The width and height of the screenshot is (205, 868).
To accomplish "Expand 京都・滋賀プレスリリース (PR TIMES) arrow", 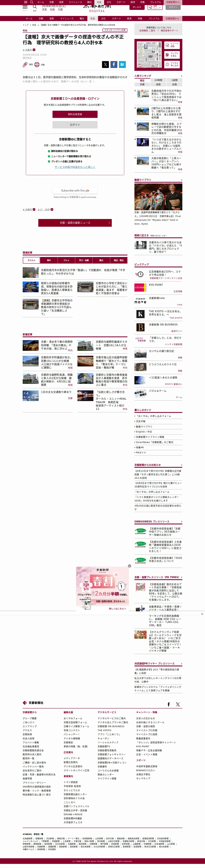I will tap(181, 577).
